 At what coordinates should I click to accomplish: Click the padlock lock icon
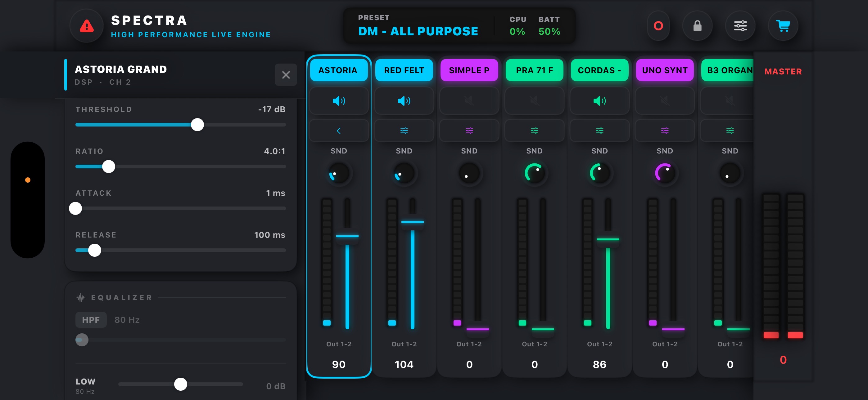click(x=697, y=26)
